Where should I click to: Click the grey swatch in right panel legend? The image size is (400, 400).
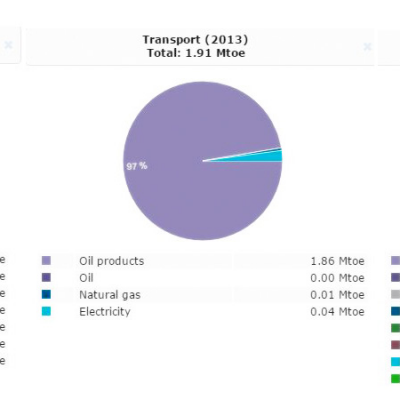396,294
